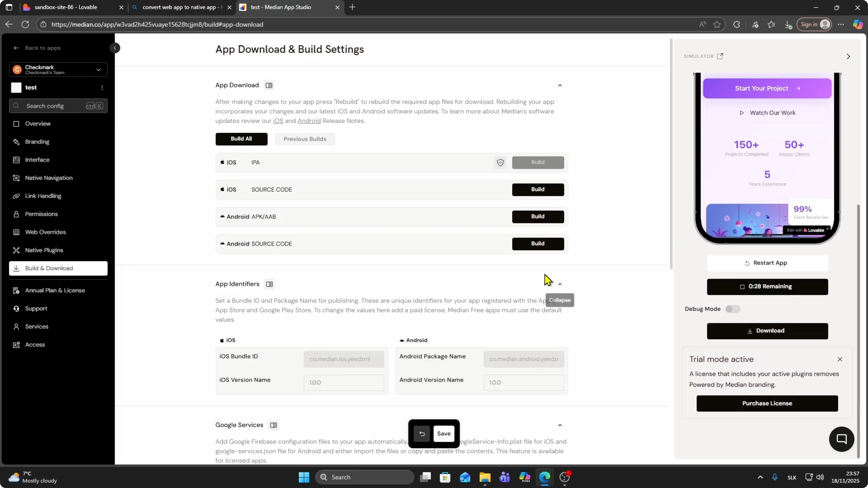Collapse the App Identifiers section
The height and width of the screenshot is (488, 868).
[x=560, y=285]
